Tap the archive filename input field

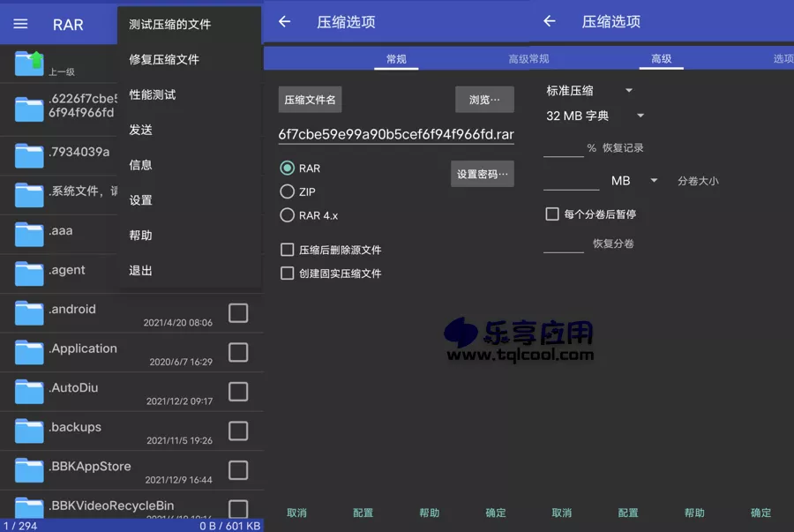(x=396, y=134)
